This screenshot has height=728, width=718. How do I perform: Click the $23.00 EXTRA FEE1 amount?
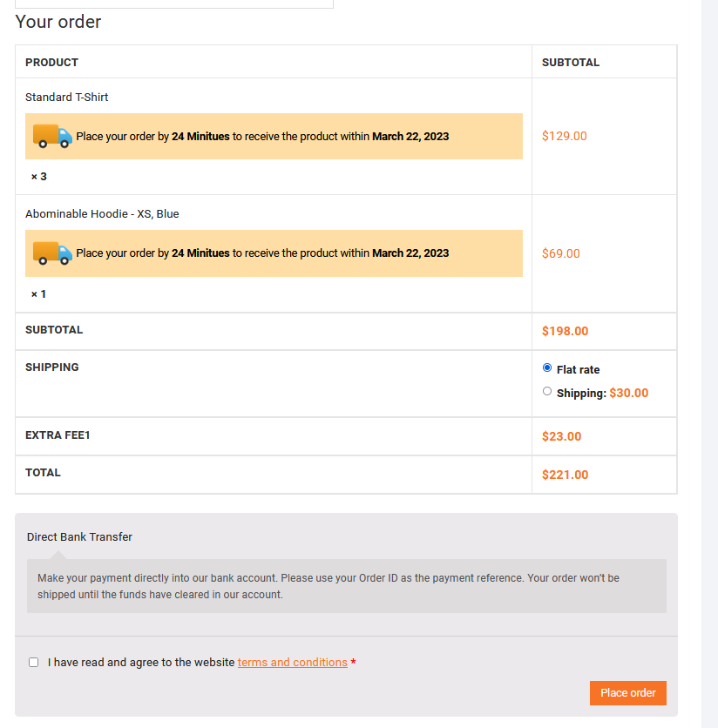(561, 435)
